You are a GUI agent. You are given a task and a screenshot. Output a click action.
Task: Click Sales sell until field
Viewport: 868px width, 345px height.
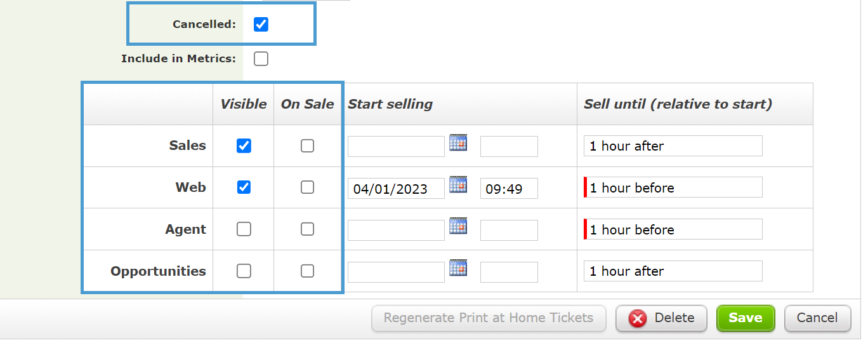pos(673,146)
